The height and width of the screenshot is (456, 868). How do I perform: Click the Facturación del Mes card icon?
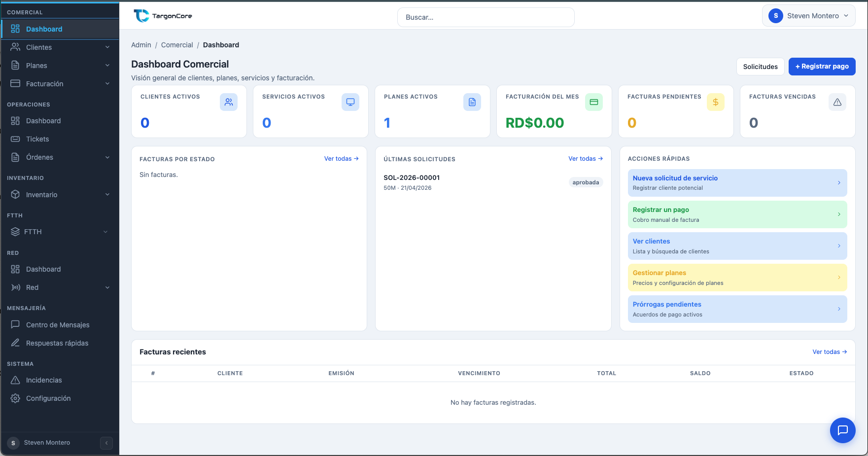point(594,102)
